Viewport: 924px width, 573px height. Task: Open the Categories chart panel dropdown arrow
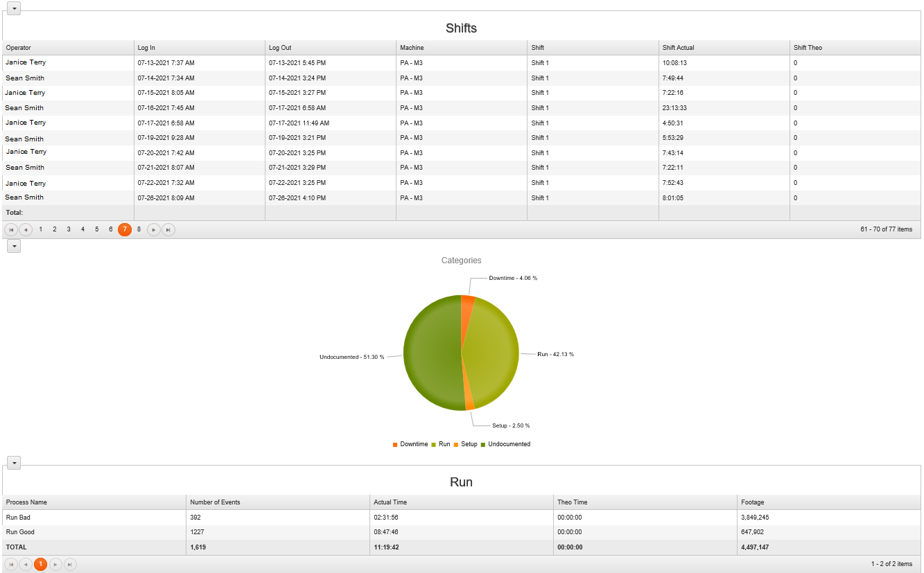pos(14,246)
